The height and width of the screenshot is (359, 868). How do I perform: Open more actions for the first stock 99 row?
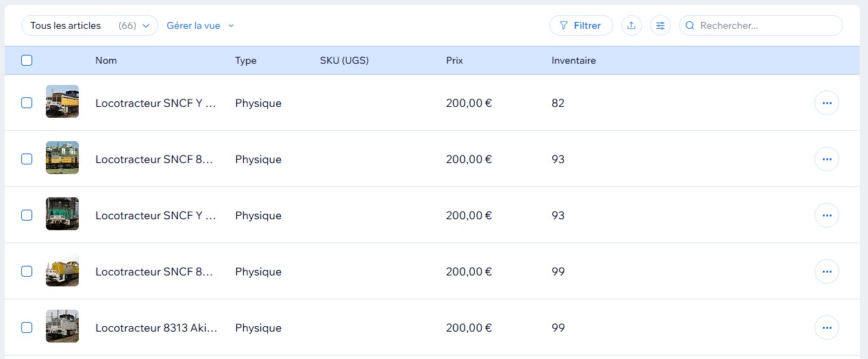click(x=826, y=271)
